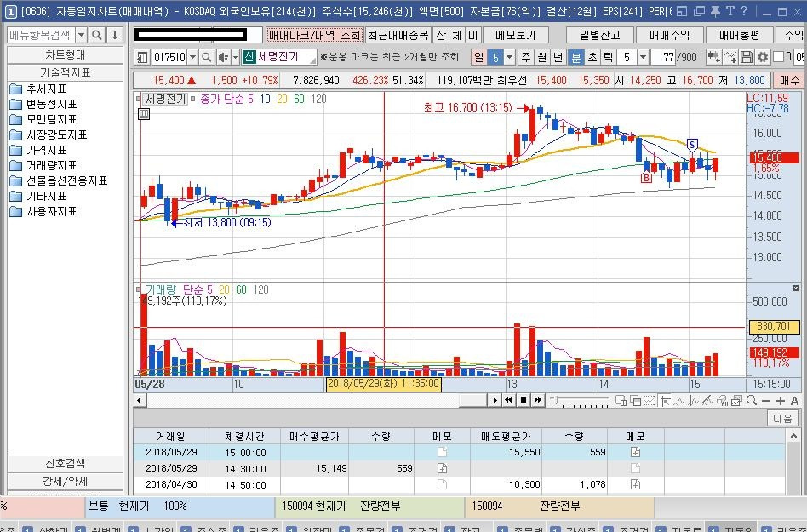Click the down arrow next to menu search

pyautogui.click(x=115, y=35)
